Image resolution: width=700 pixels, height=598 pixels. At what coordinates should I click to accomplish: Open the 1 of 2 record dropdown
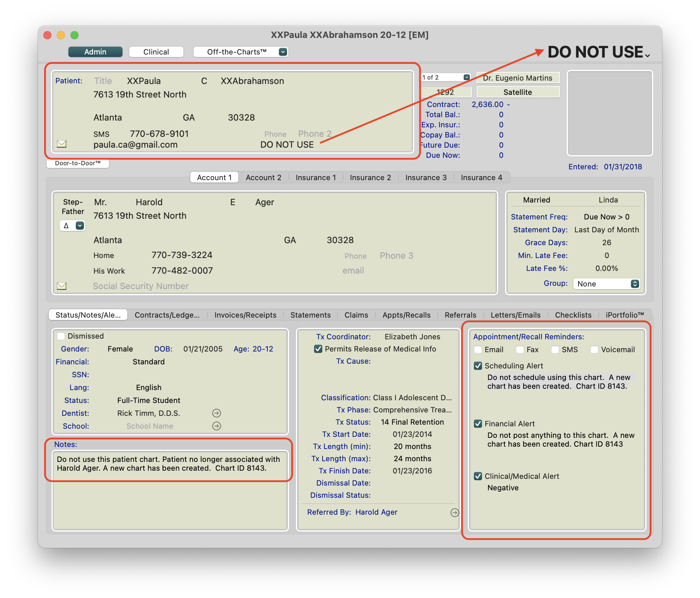(466, 77)
